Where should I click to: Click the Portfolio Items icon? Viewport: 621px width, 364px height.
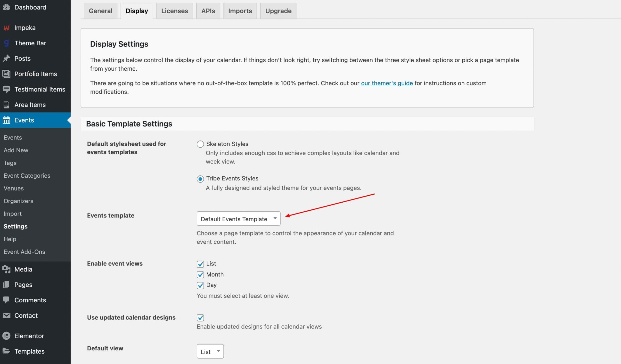[6, 74]
